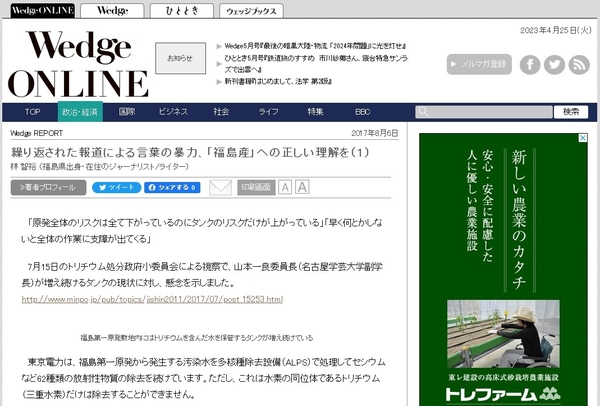Click the Wedge ONLINE main logo
Image resolution: width=600 pixels, height=406 pixels.
click(78, 64)
